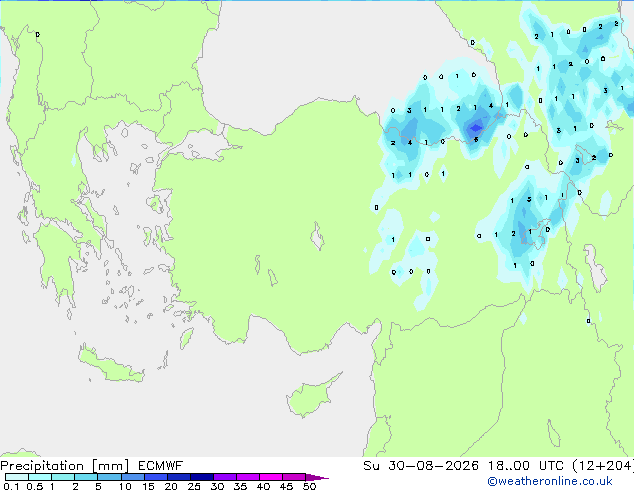
Task: Click the '20' legend value
Action: [x=171, y=486]
